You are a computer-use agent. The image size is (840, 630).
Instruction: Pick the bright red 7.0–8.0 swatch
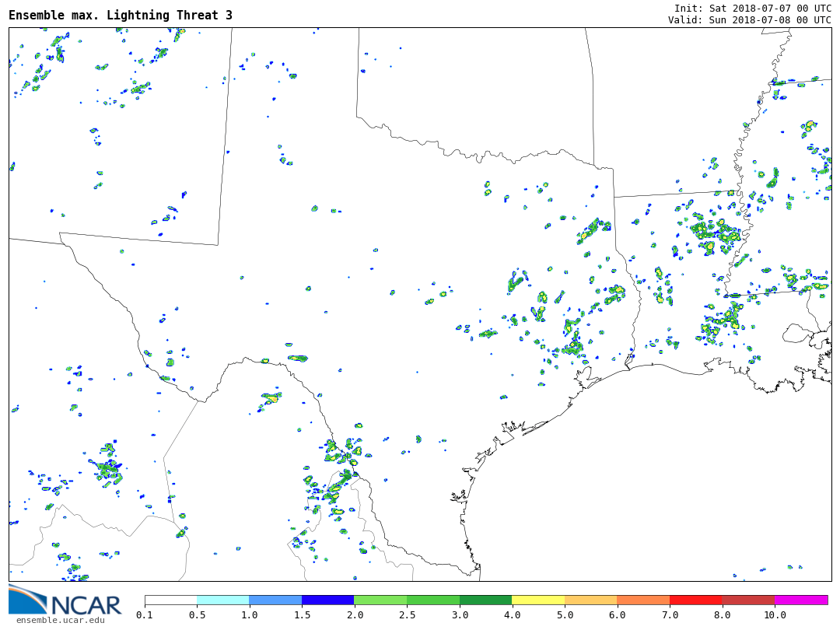coord(696,600)
